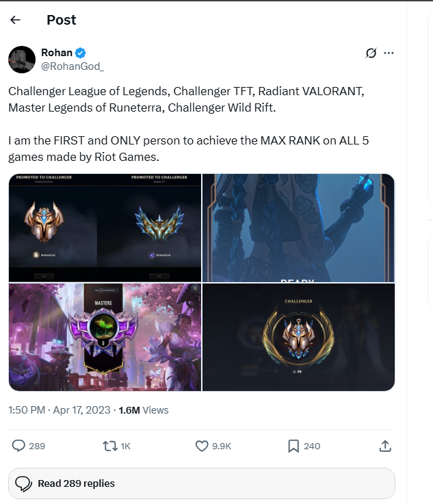Click the repost arrows icon
The width and height of the screenshot is (433, 504).
(x=109, y=446)
